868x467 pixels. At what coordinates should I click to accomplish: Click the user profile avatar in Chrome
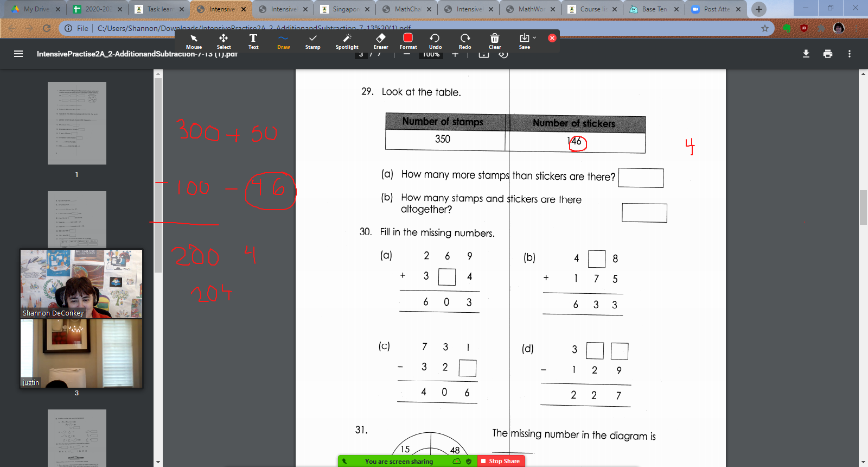point(839,28)
